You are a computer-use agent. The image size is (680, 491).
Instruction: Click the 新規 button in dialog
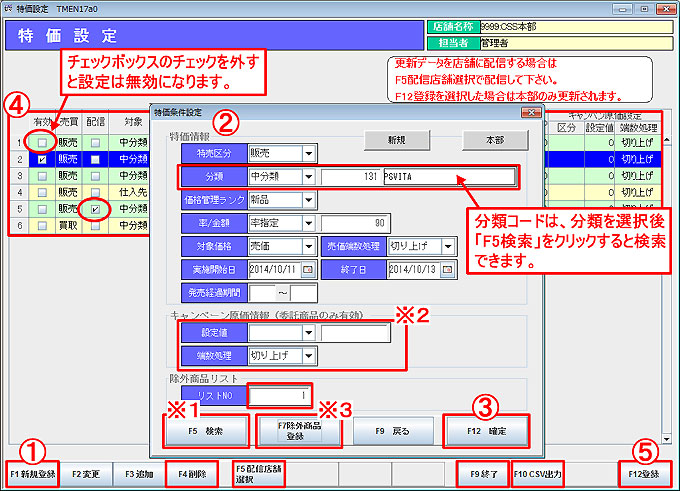point(397,140)
